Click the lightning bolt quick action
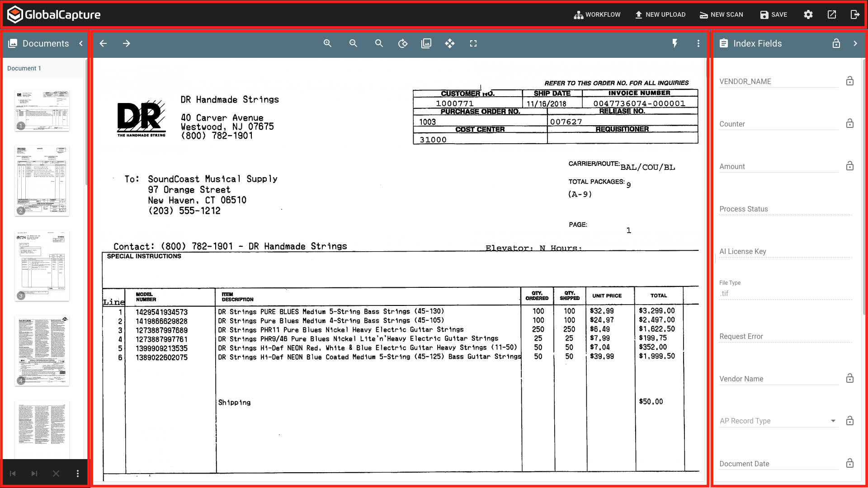 point(675,43)
